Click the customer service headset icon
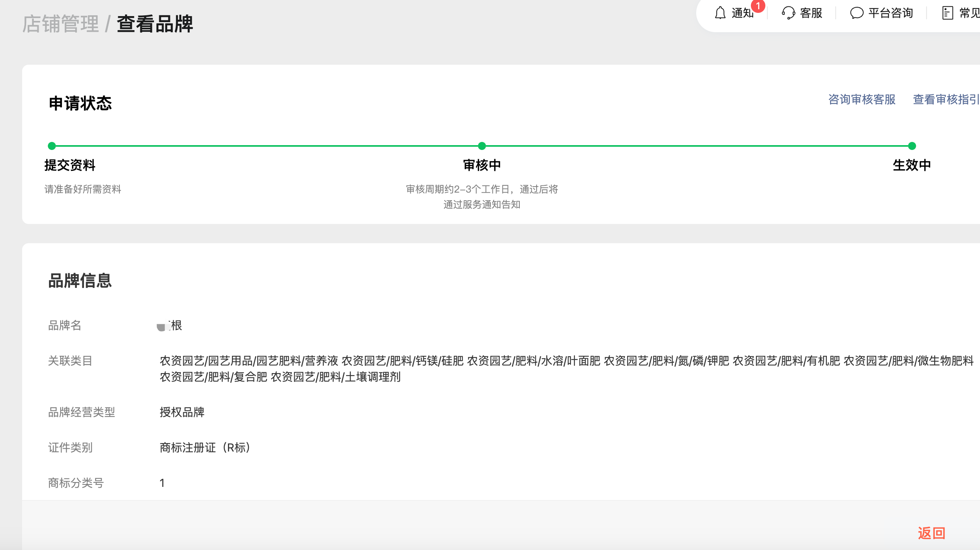 pos(788,13)
